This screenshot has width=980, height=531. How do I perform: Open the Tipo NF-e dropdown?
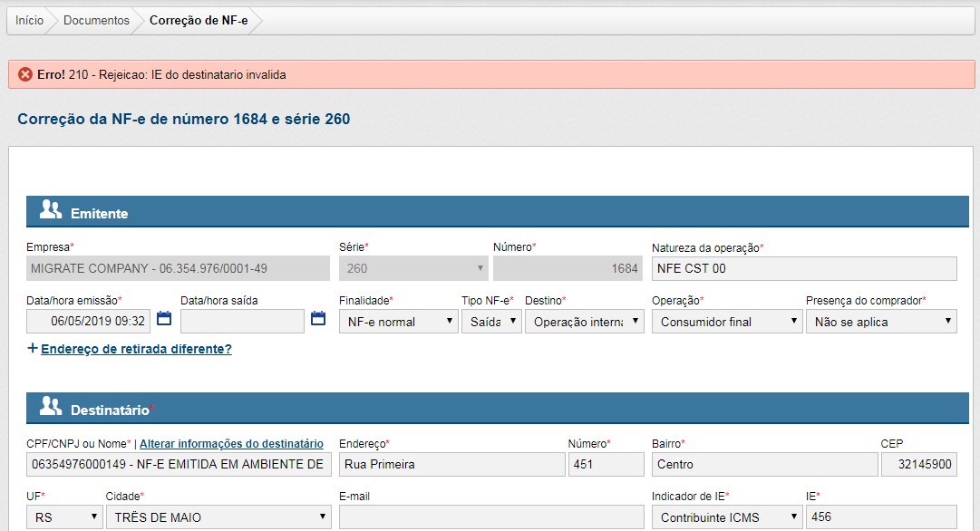coord(490,322)
